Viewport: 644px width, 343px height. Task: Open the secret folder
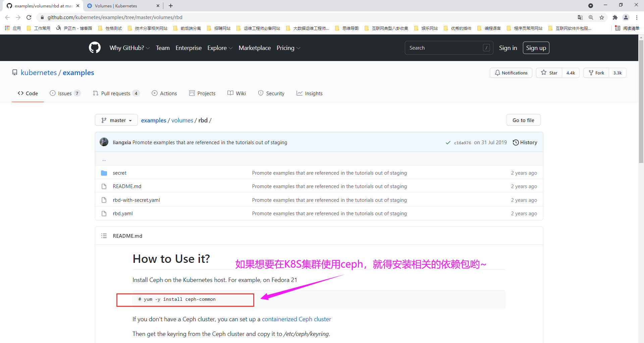tap(119, 173)
